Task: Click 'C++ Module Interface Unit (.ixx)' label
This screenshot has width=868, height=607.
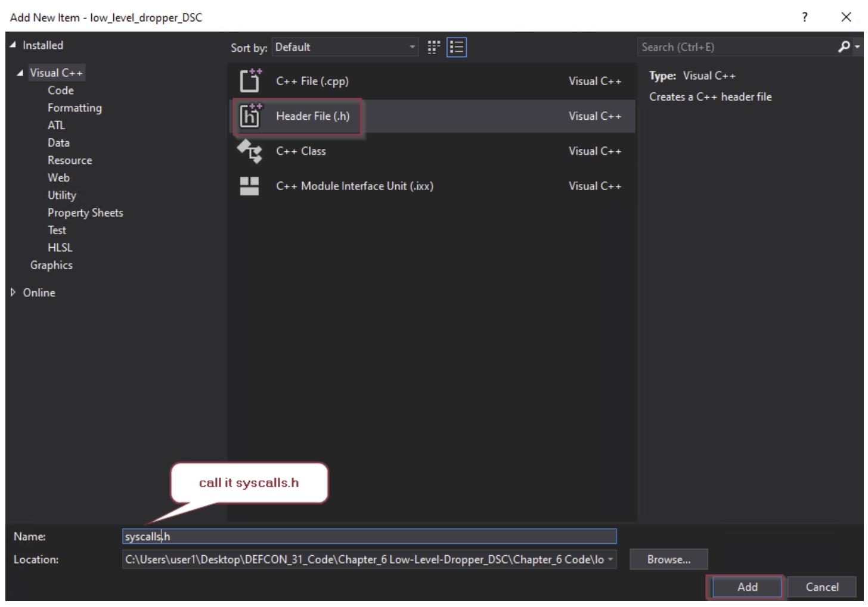Action: point(355,186)
